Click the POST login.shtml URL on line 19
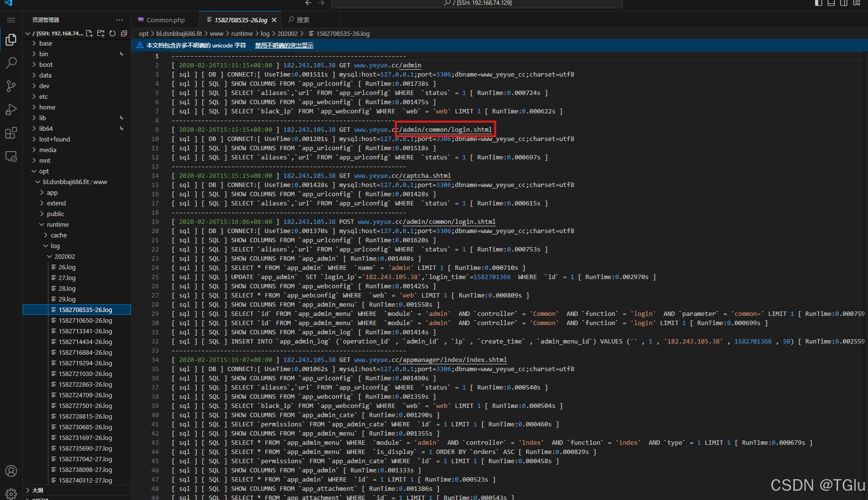Screen dimensions: 868x500 [427, 221]
